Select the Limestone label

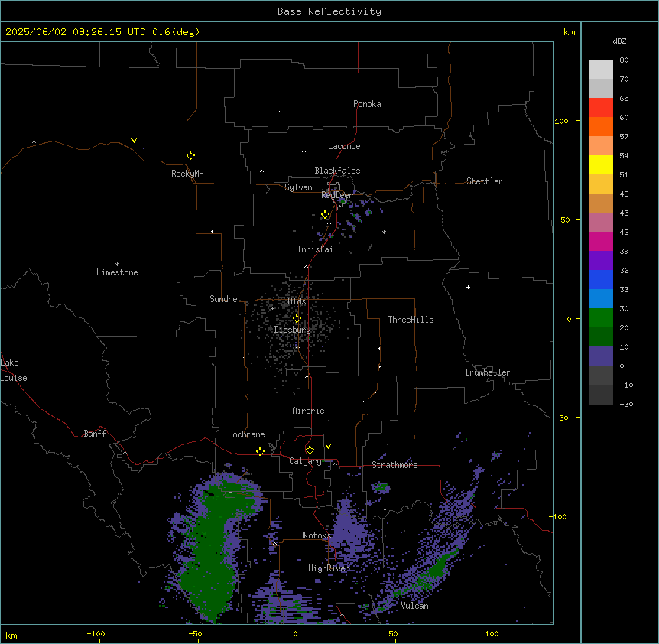point(117,272)
